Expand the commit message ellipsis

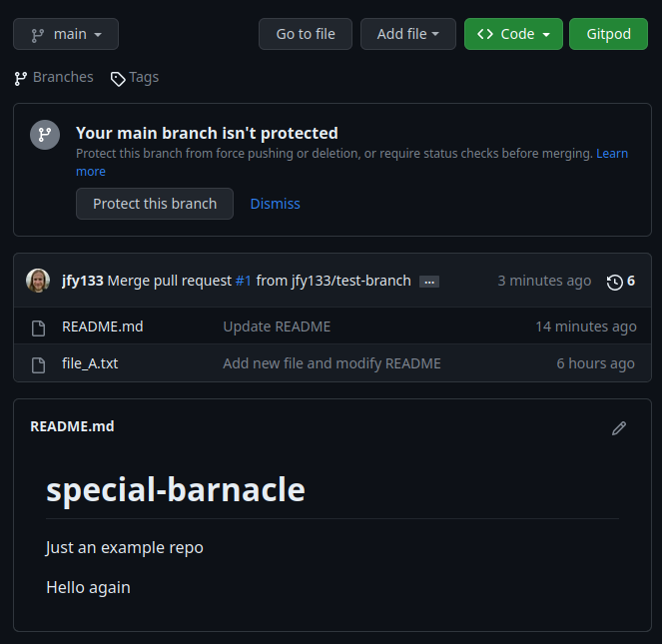[429, 282]
